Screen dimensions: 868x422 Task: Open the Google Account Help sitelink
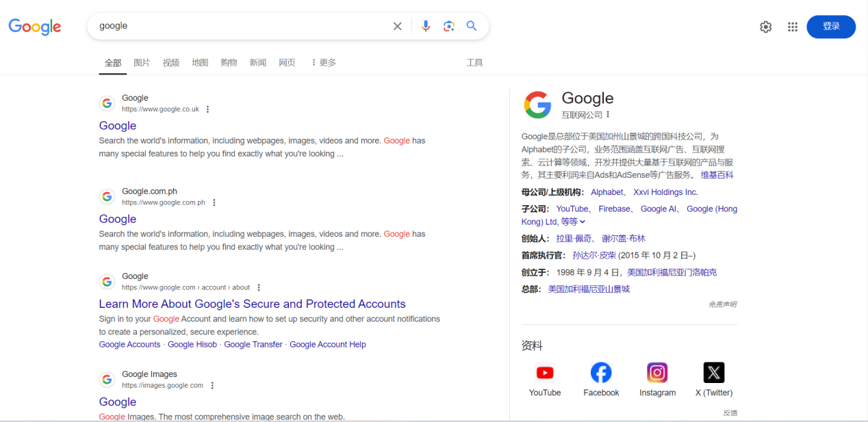[328, 345]
